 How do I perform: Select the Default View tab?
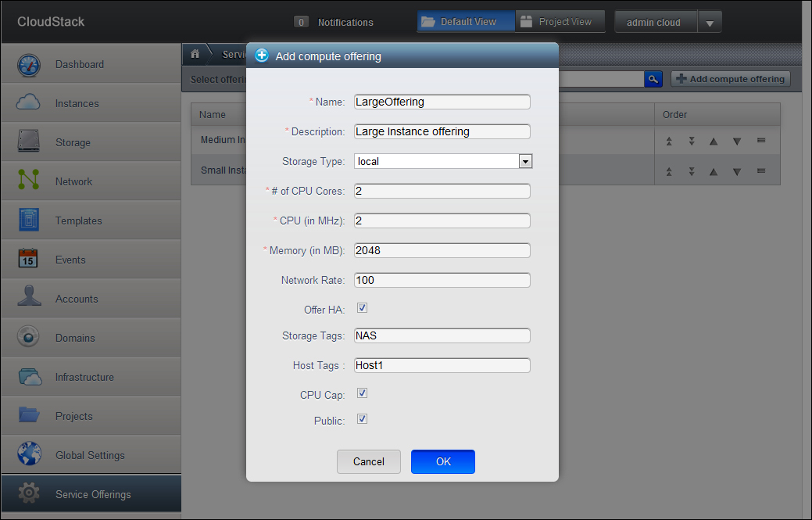(x=466, y=22)
